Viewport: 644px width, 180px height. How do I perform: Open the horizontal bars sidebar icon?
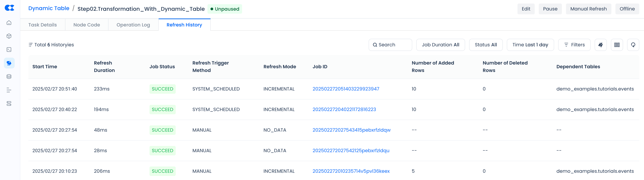(9, 90)
